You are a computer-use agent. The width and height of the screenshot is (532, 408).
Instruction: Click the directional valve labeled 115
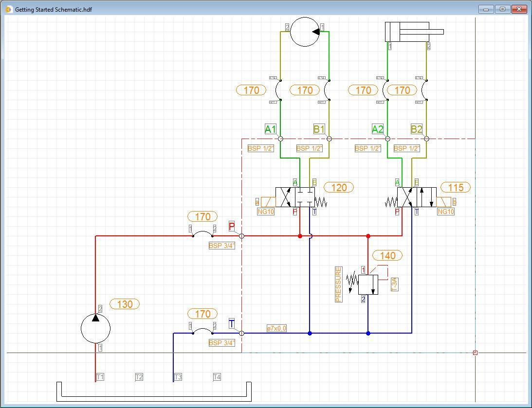pos(416,196)
